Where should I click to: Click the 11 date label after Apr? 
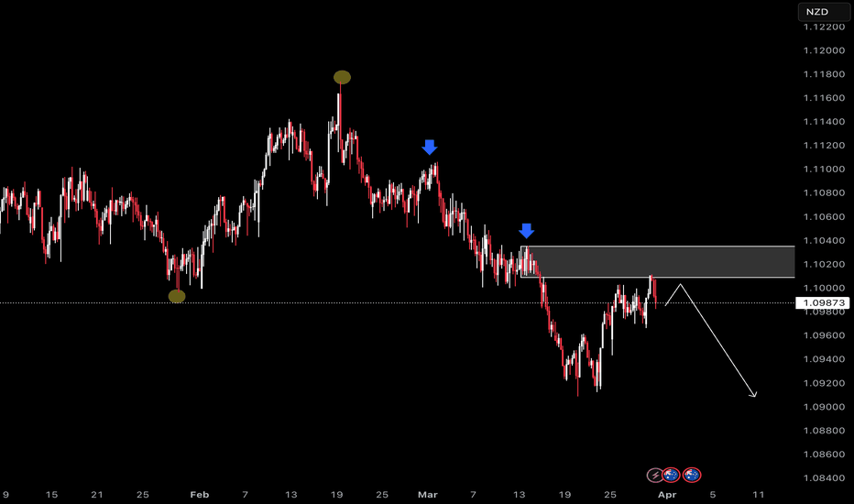pos(758,495)
